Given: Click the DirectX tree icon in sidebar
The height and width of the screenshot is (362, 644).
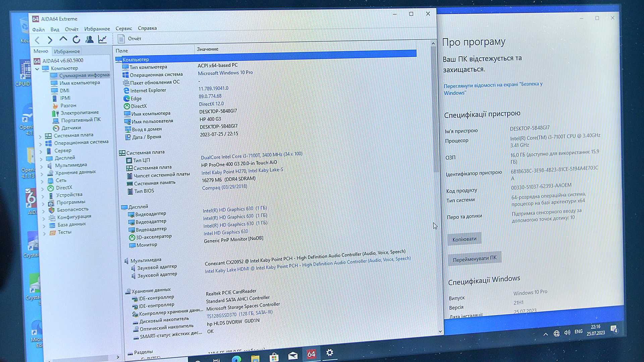Looking at the screenshot, I should (51, 188).
